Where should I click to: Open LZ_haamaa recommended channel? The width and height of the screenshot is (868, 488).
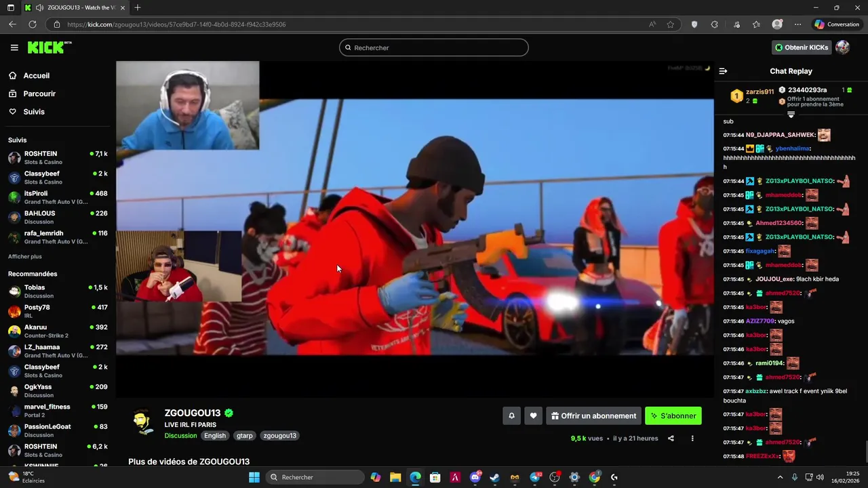click(x=58, y=350)
